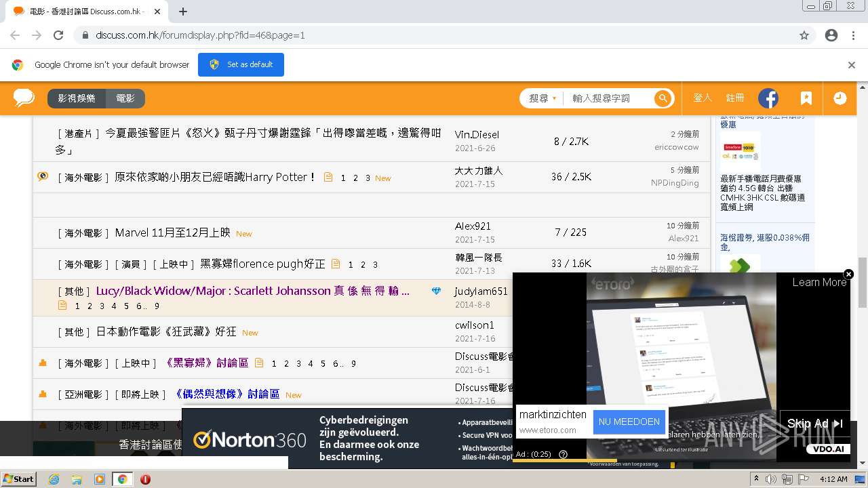Expand the 搜尋 search type dropdown
The width and height of the screenshot is (868, 488).
(x=542, y=98)
